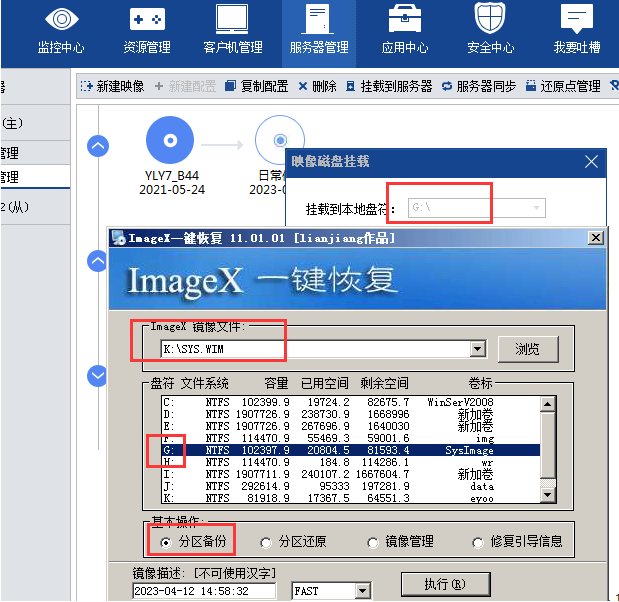Select the E: partition row
Image resolution: width=619 pixels, height=602 pixels.
tap(351, 426)
